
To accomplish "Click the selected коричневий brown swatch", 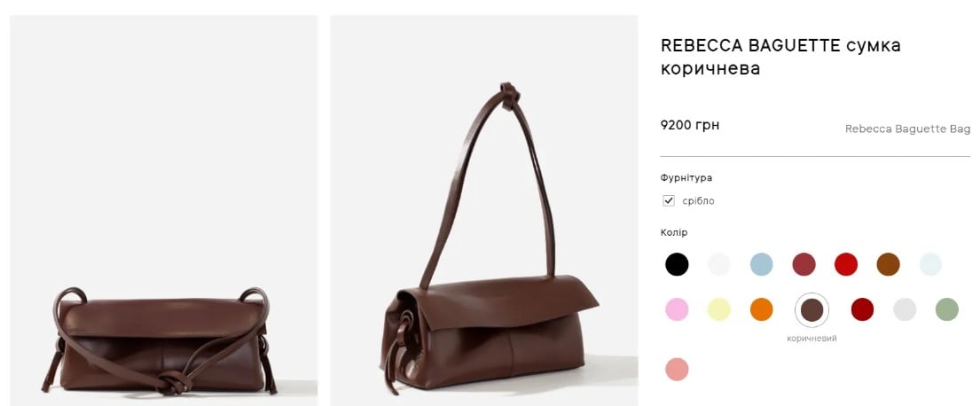I will pos(811,309).
